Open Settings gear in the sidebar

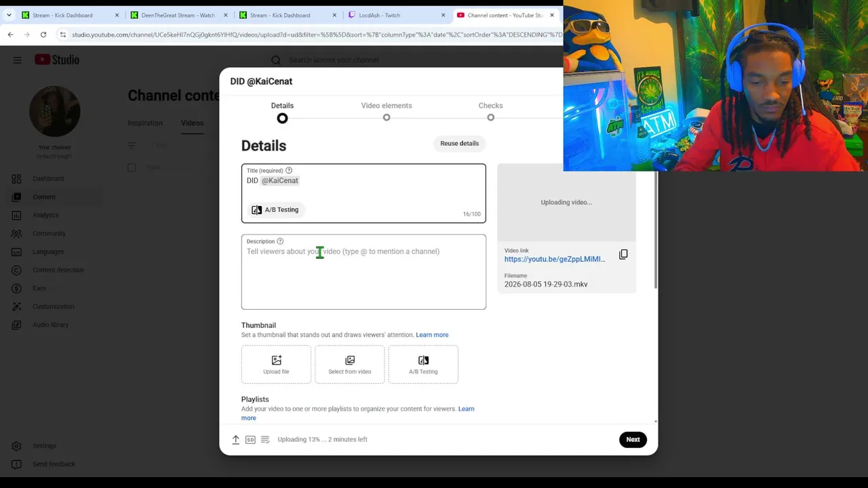[x=17, y=446]
